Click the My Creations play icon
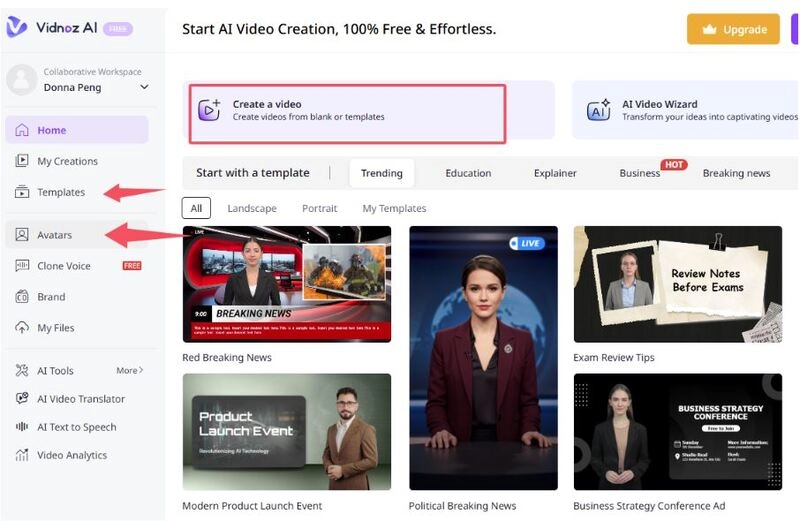800x521 pixels. 22,161
